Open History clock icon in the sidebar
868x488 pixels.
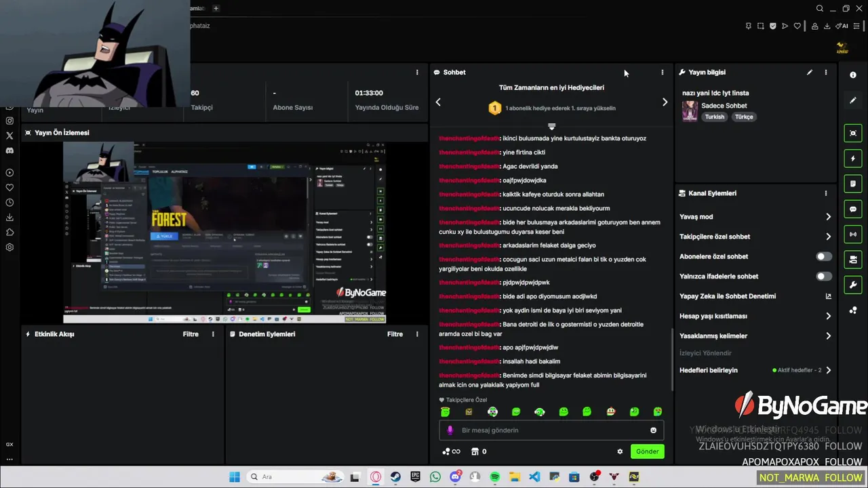(x=9, y=203)
